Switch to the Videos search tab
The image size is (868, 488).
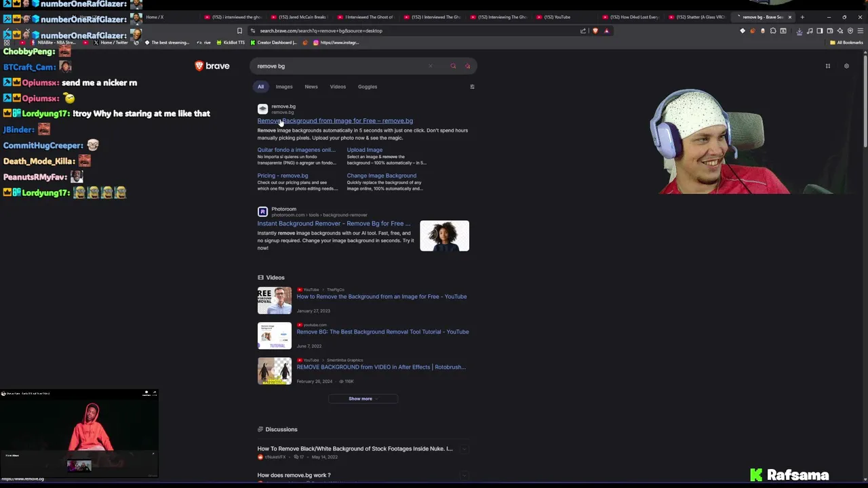(x=338, y=87)
